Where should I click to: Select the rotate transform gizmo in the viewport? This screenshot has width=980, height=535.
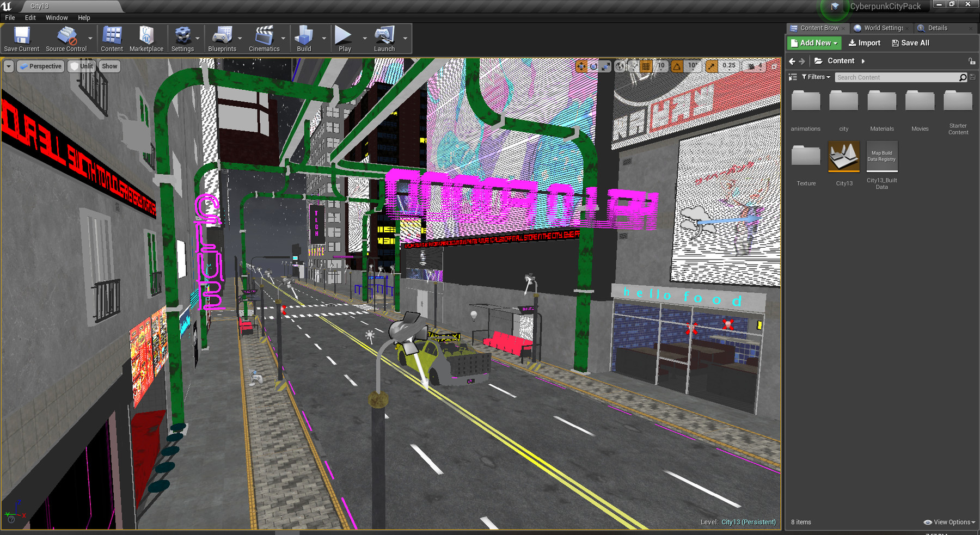click(593, 66)
